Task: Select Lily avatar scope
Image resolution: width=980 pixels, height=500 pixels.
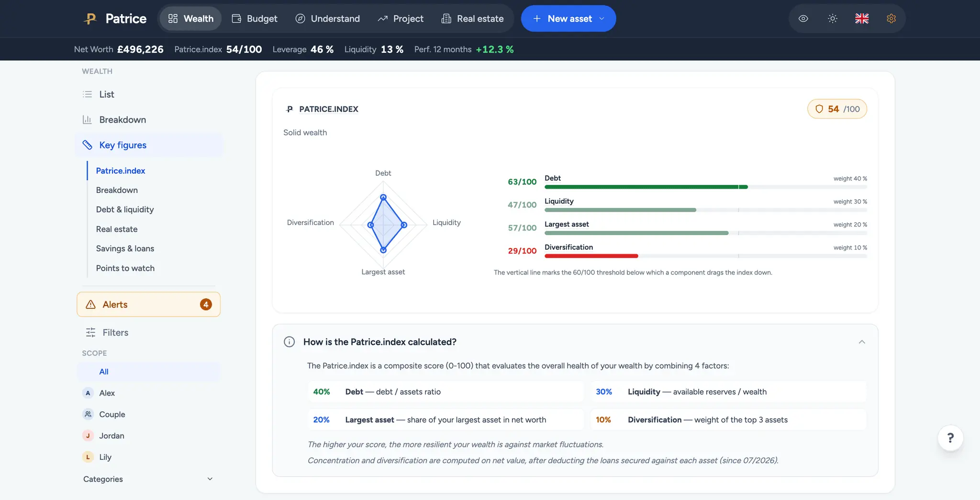Action: [88, 457]
